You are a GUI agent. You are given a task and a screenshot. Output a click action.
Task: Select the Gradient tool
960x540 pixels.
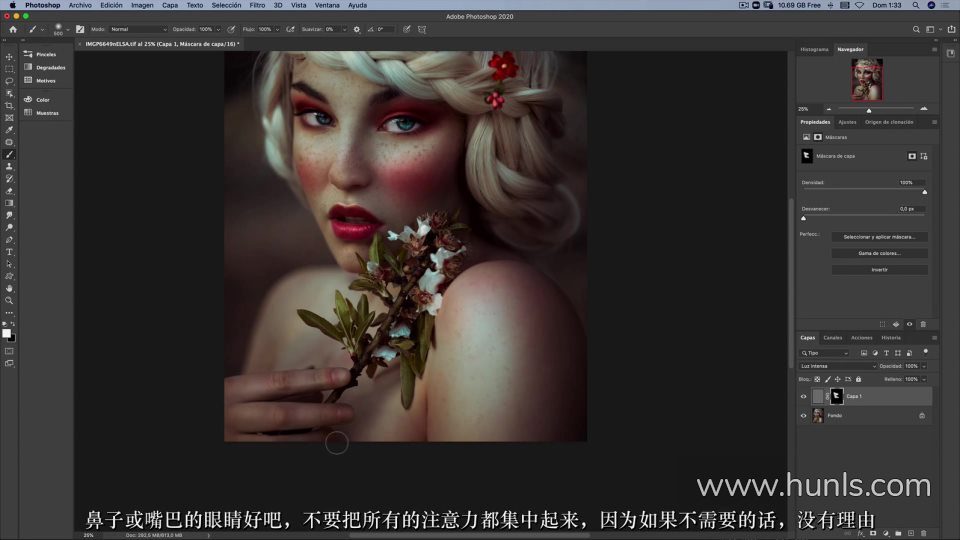coord(9,203)
